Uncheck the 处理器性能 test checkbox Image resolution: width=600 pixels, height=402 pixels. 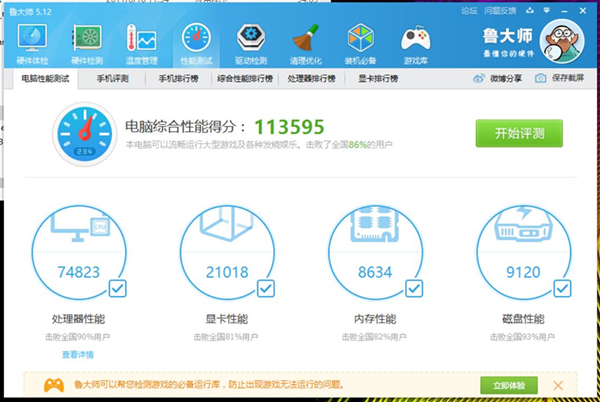pyautogui.click(x=117, y=288)
